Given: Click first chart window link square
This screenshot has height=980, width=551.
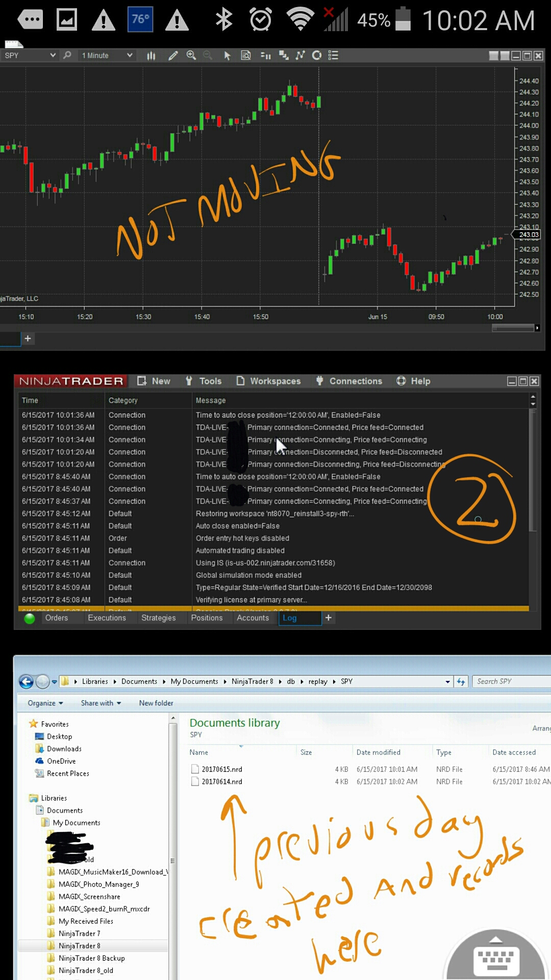Looking at the screenshot, I should [493, 56].
